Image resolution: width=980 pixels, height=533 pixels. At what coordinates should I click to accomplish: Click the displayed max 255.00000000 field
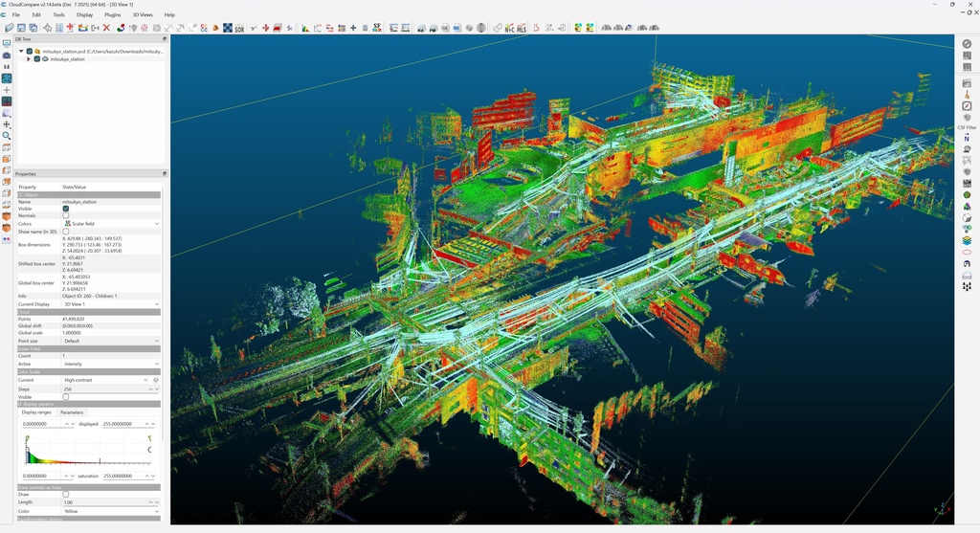point(129,424)
